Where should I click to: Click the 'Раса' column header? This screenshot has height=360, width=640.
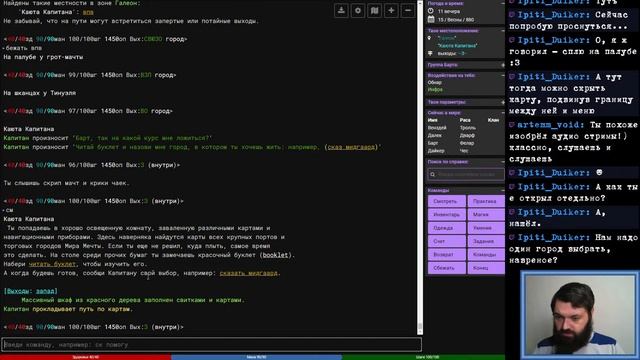click(x=465, y=120)
